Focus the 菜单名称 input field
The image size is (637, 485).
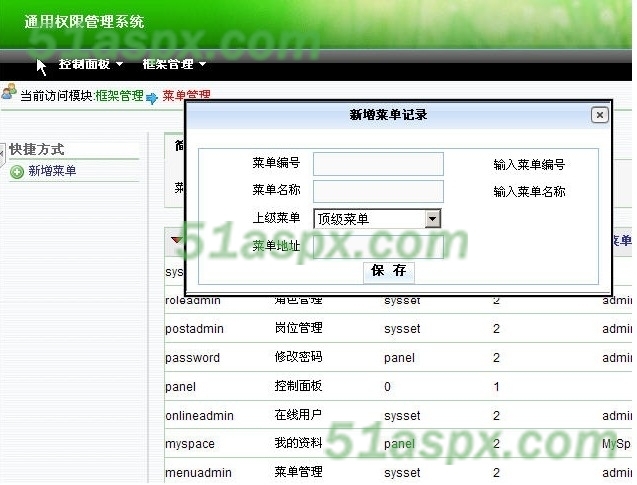click(378, 191)
